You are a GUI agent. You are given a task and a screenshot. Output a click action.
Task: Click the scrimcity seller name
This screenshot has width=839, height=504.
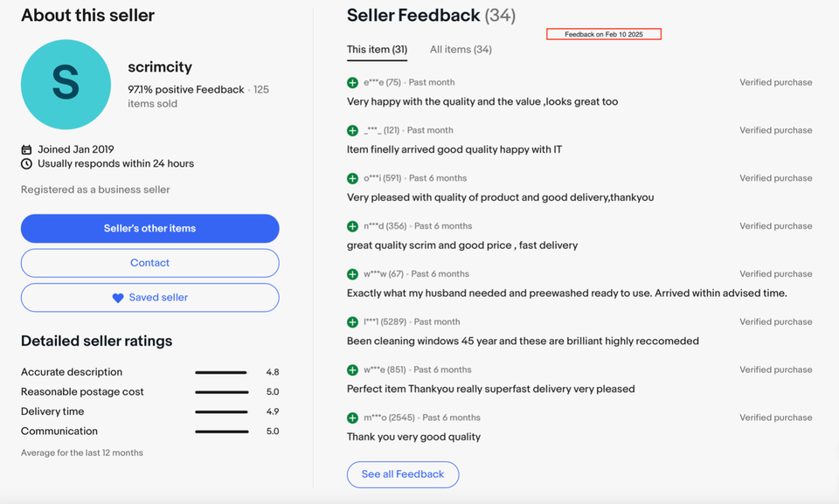160,67
